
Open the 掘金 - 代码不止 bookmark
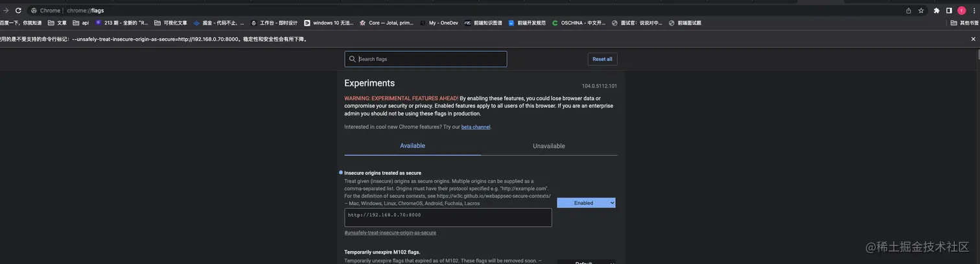(x=218, y=23)
